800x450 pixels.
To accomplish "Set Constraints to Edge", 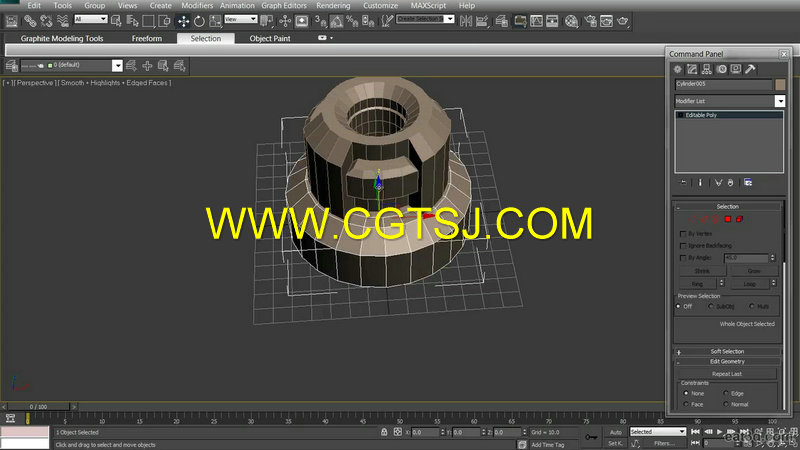I will pyautogui.click(x=726, y=393).
